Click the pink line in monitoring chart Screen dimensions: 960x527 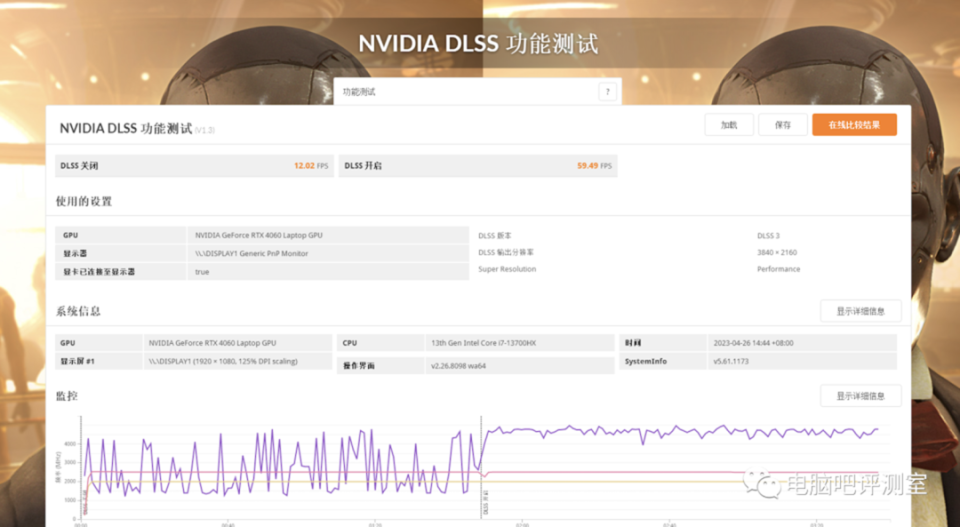tap(612, 472)
